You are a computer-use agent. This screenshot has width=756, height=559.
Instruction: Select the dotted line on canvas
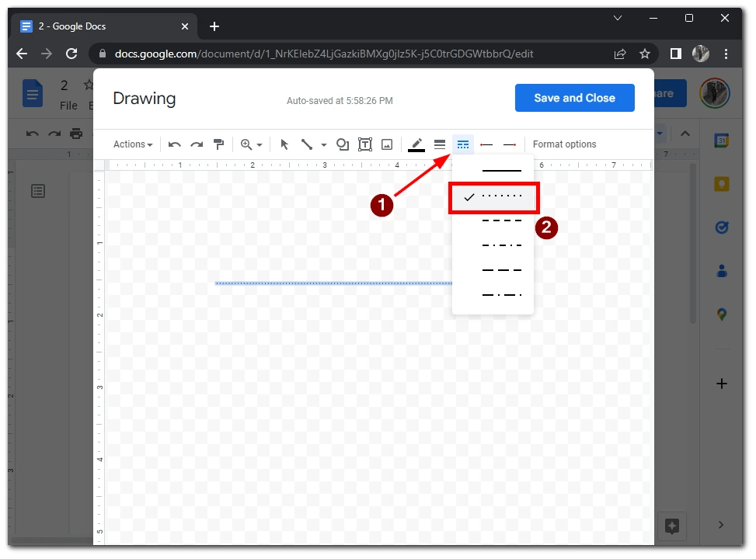(333, 283)
